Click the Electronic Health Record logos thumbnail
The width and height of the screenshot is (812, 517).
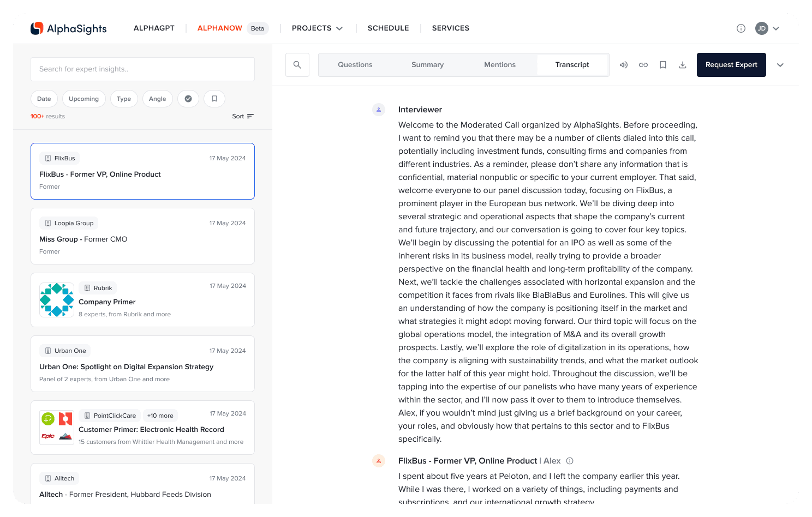point(57,428)
